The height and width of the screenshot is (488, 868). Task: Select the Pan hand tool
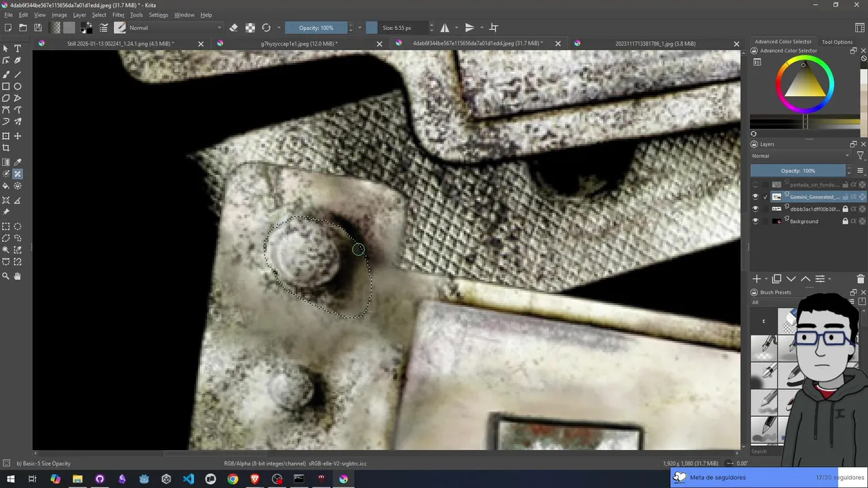18,277
